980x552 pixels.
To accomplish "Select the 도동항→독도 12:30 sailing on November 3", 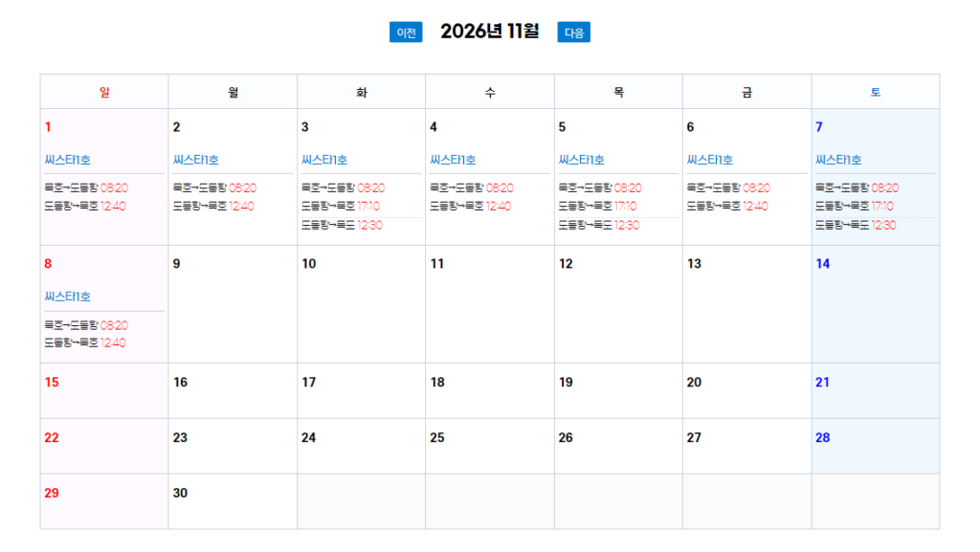I will 342,226.
